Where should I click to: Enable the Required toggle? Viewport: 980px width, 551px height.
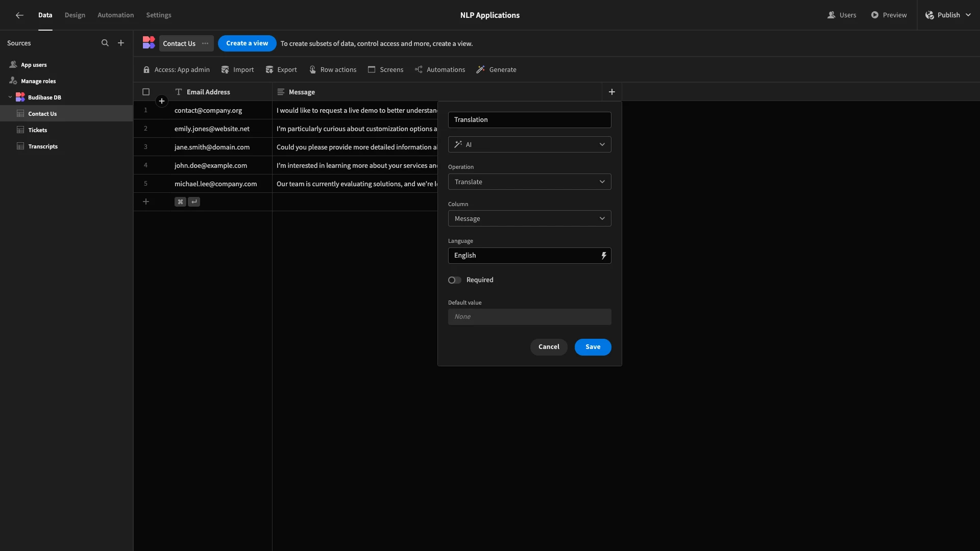pyautogui.click(x=454, y=280)
